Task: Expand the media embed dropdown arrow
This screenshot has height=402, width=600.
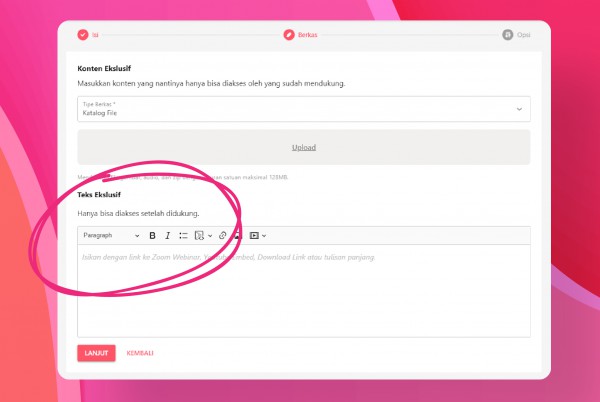Action: pyautogui.click(x=264, y=236)
